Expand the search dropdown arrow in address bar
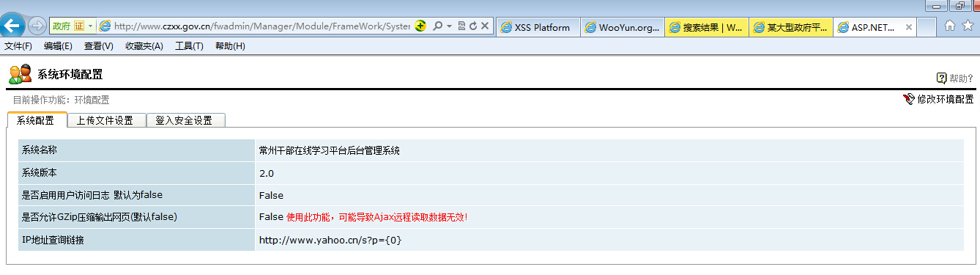The image size is (980, 275). 449,26
